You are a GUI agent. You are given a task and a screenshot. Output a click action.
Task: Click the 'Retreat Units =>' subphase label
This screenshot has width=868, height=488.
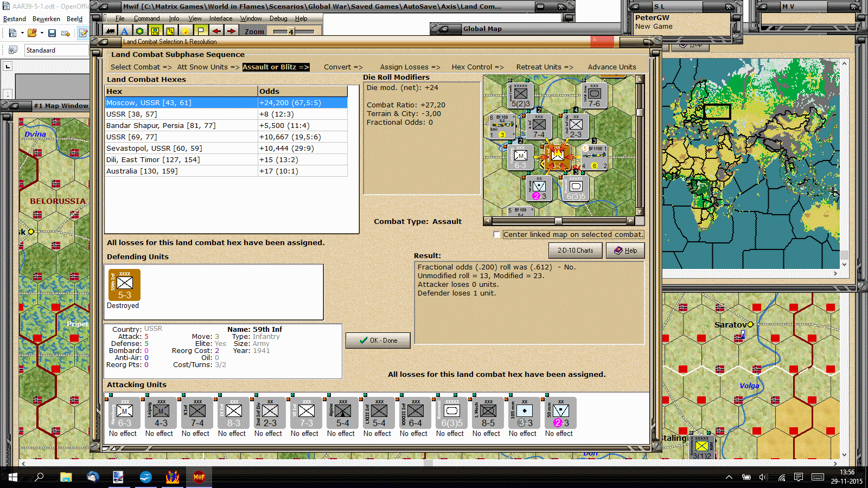tap(545, 67)
